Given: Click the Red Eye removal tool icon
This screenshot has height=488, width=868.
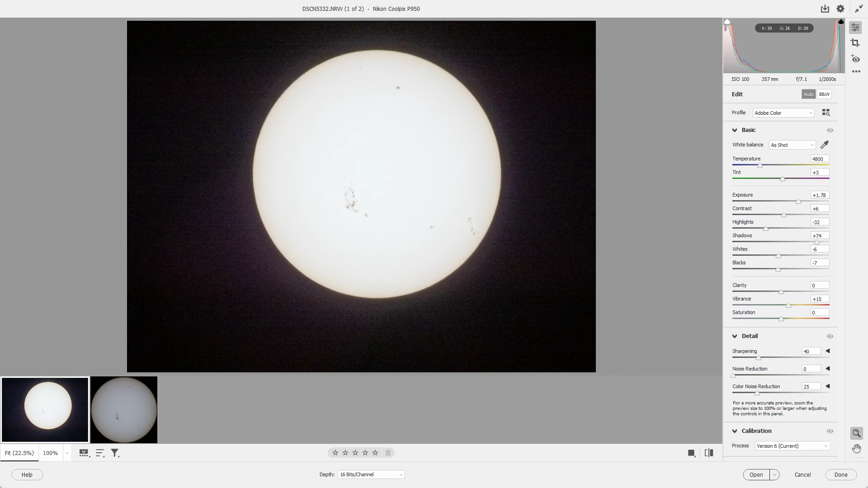Looking at the screenshot, I should point(855,59).
